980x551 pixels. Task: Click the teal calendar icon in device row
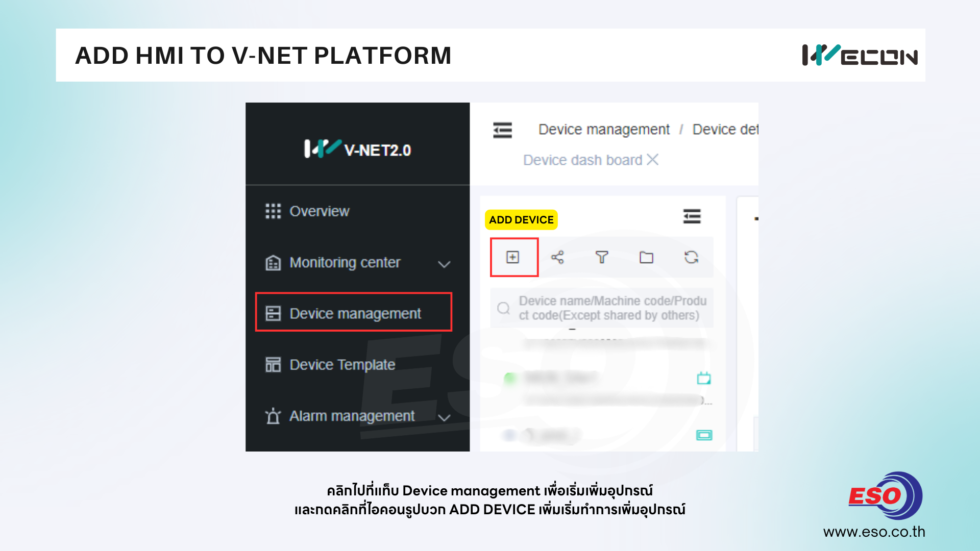[704, 378]
